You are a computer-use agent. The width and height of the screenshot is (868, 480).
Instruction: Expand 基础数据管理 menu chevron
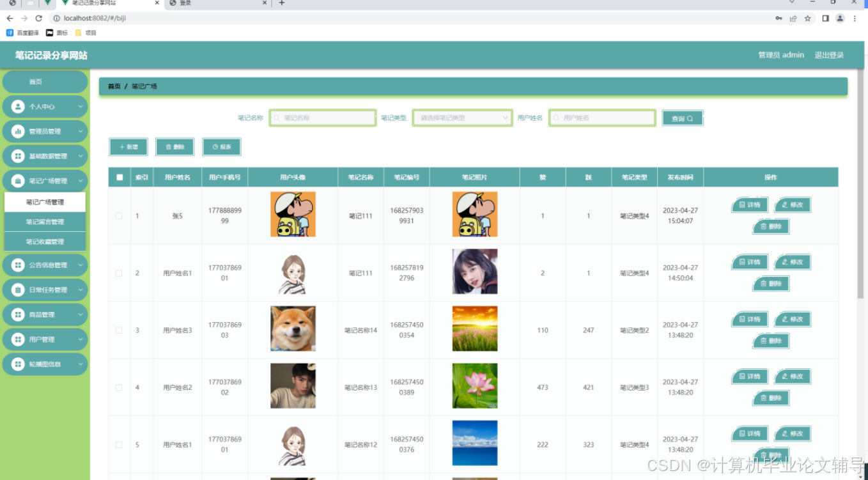click(x=81, y=156)
